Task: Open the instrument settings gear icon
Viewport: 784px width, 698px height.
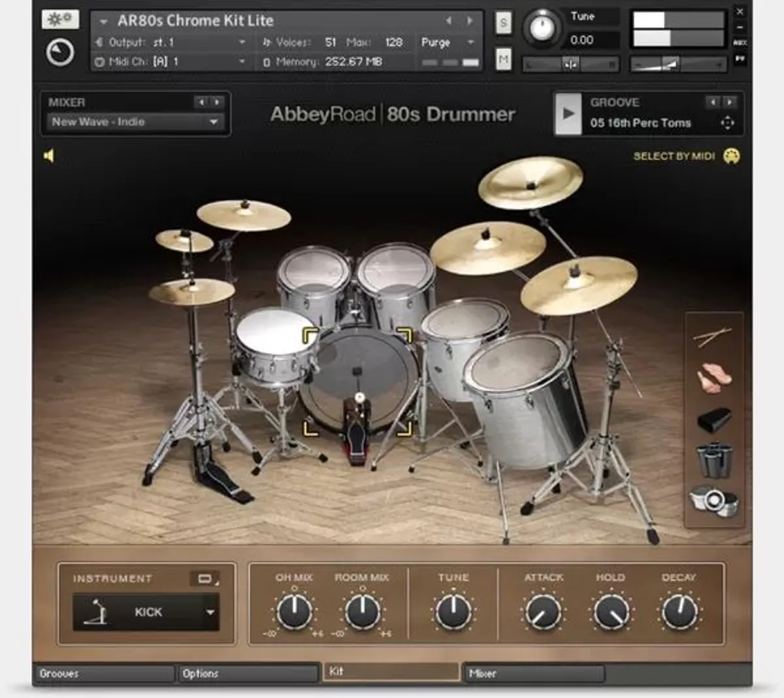Action: point(59,19)
